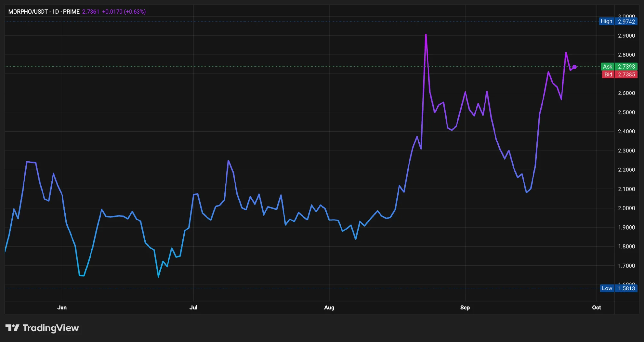This screenshot has width=644, height=342.
Task: Click the 2.1000 price scale label
Action: [626, 189]
